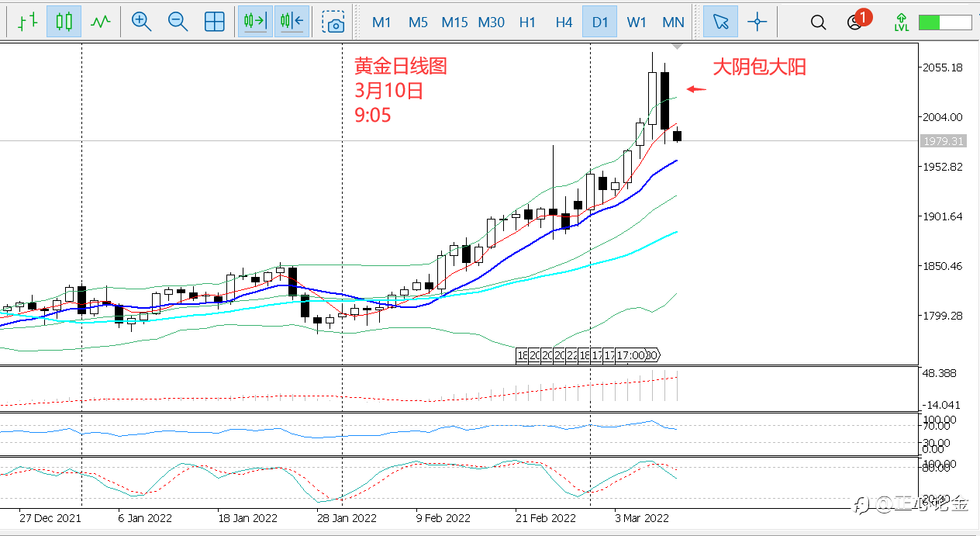Open the search magnifier
The width and height of the screenshot is (980, 536).
818,22
